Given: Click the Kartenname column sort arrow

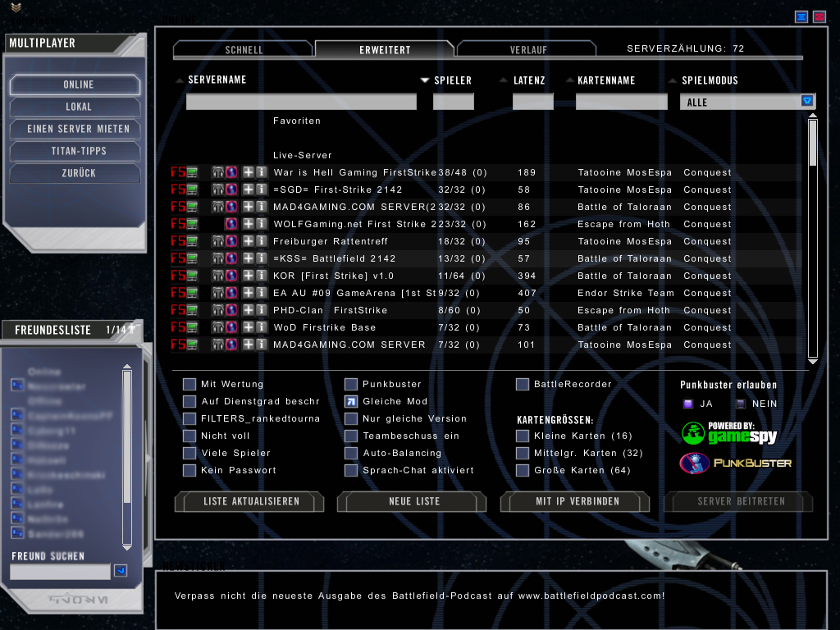Looking at the screenshot, I should point(570,80).
